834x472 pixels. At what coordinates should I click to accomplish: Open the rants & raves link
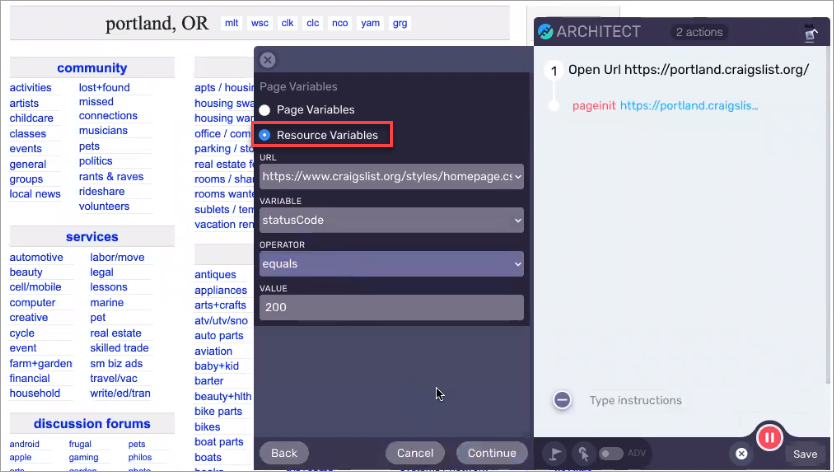pyautogui.click(x=111, y=176)
